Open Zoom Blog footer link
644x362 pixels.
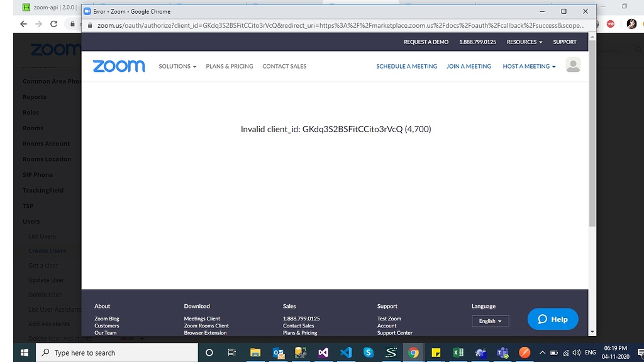point(107,319)
